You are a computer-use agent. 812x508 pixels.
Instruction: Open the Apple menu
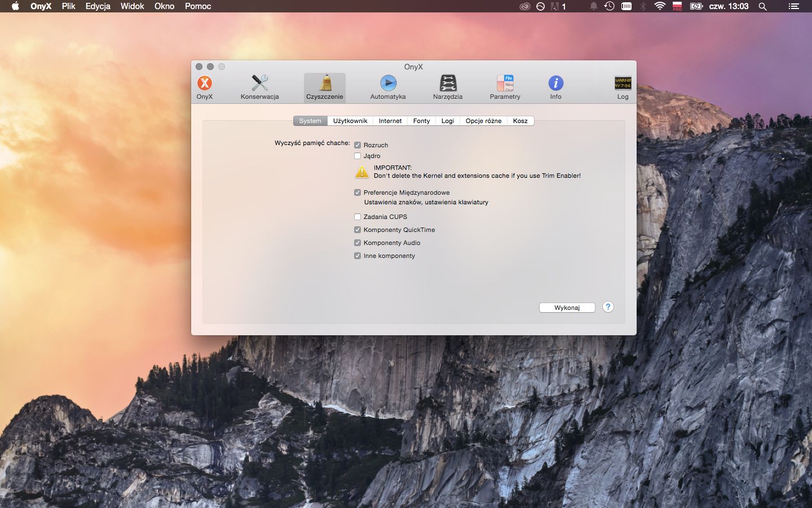point(15,6)
